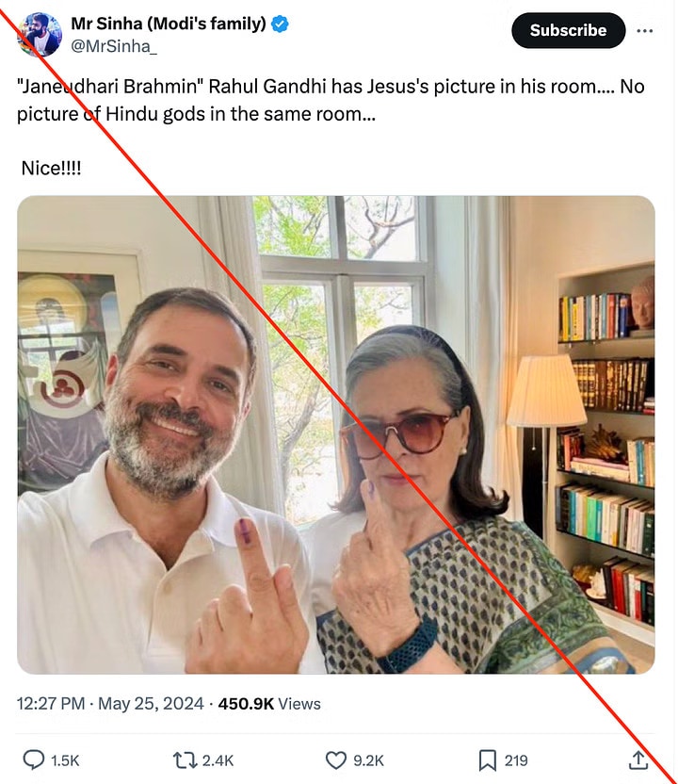This screenshot has width=678, height=784.
Task: Click the Mr Sinha display name
Action: coord(169,24)
